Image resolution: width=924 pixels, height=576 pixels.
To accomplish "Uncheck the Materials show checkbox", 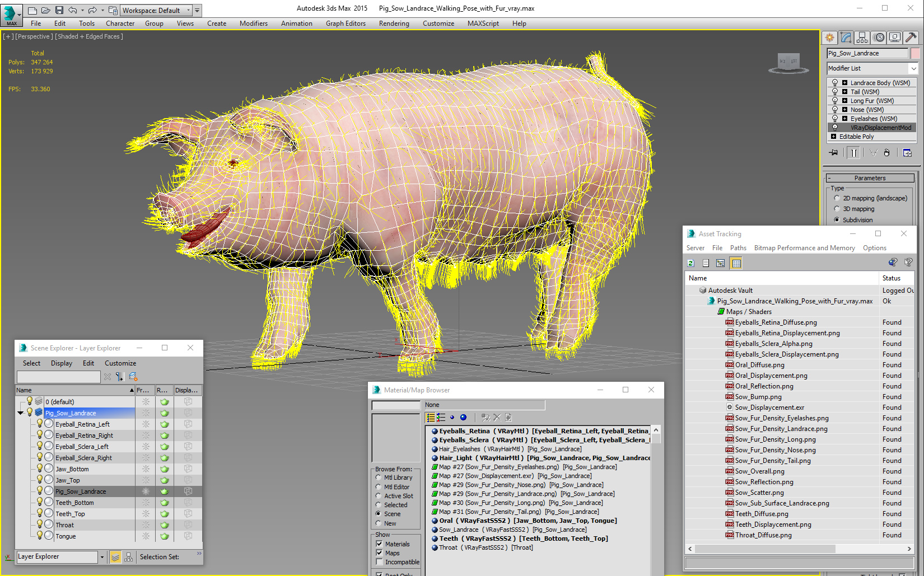I will point(379,544).
